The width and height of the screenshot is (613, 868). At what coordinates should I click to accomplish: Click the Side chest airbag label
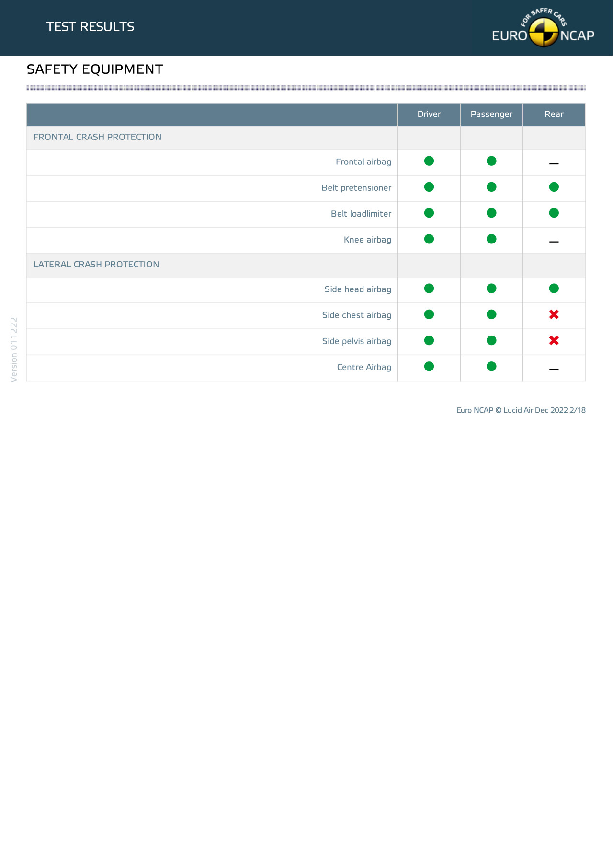(357, 315)
